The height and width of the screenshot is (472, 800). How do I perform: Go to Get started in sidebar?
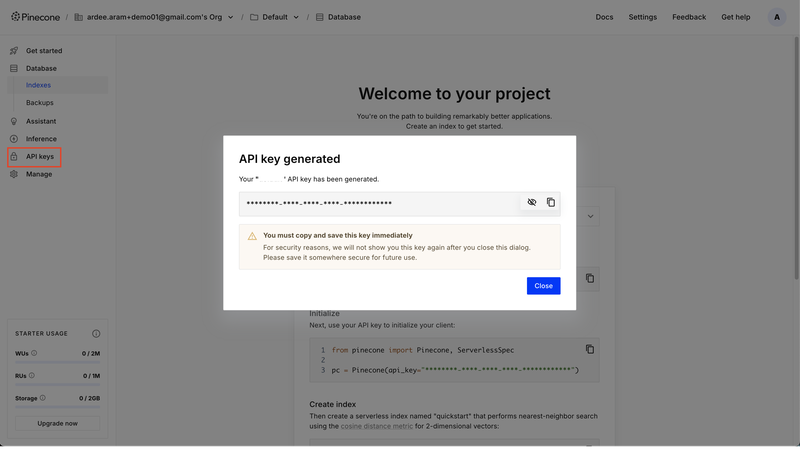click(44, 51)
